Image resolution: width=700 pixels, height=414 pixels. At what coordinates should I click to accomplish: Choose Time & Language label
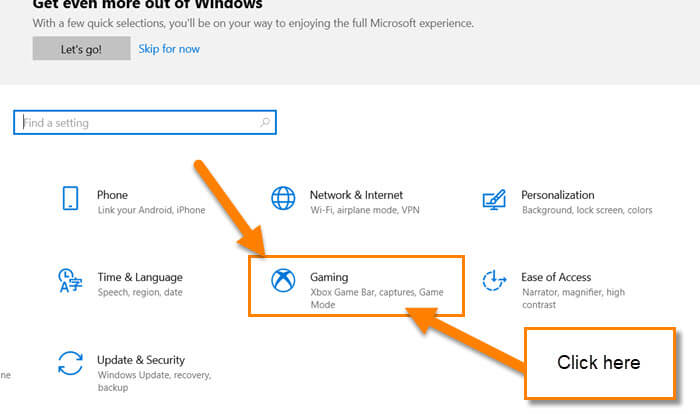140,277
